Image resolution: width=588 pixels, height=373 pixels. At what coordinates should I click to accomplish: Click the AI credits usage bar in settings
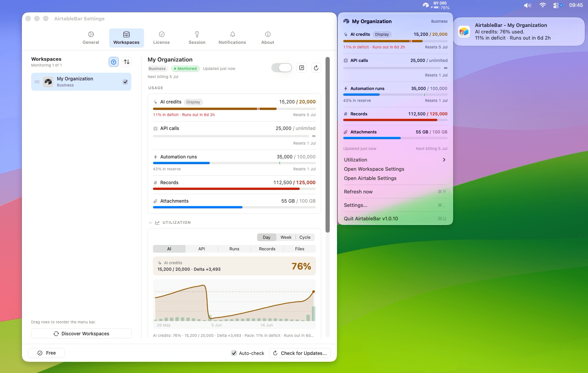234,109
